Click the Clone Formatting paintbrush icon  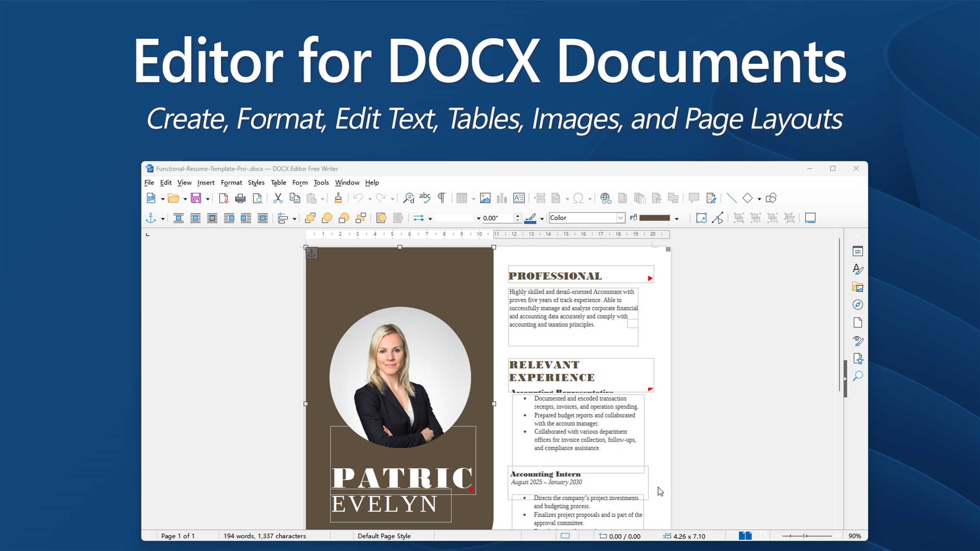click(338, 198)
